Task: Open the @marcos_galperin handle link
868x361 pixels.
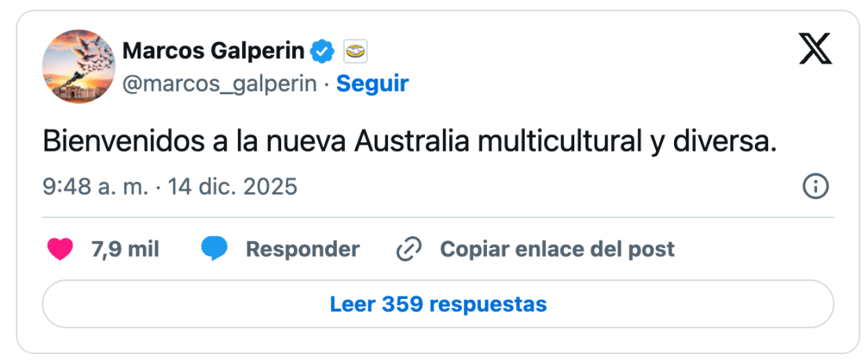Action: pyautogui.click(x=219, y=83)
